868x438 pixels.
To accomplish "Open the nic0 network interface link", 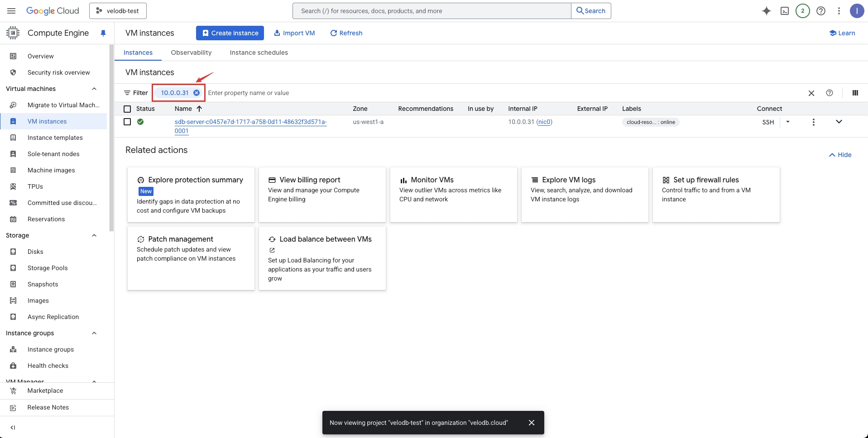I will click(x=544, y=122).
